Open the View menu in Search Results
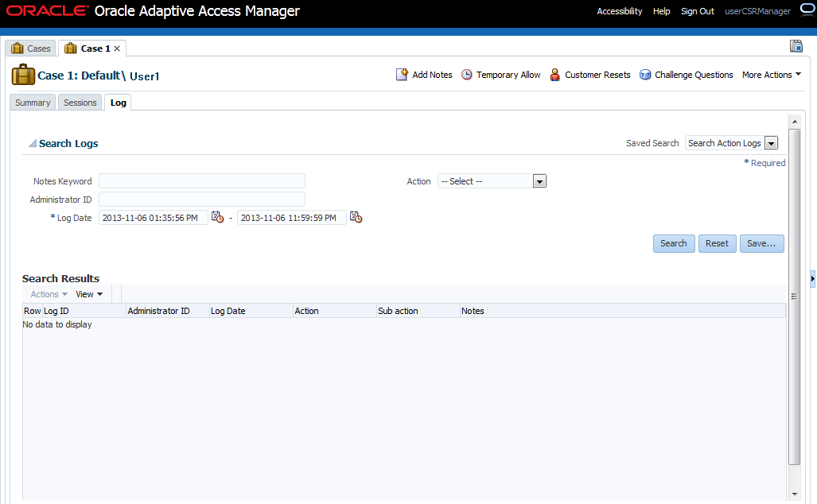This screenshot has width=817, height=504. click(x=89, y=294)
